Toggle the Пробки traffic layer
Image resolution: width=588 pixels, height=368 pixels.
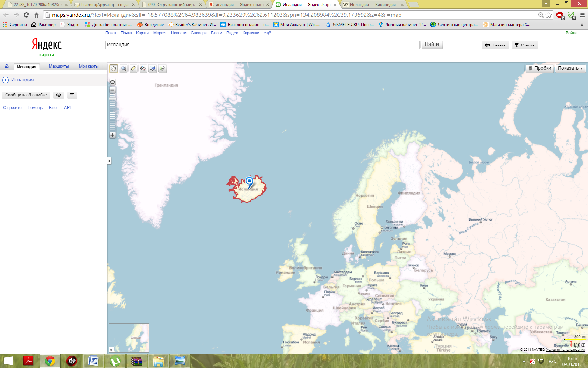[x=540, y=68]
